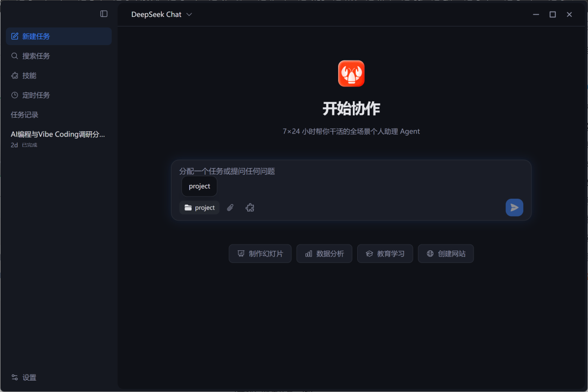Click the 新建任务 pencil icon
Screen dimensions: 588x392
[15, 36]
